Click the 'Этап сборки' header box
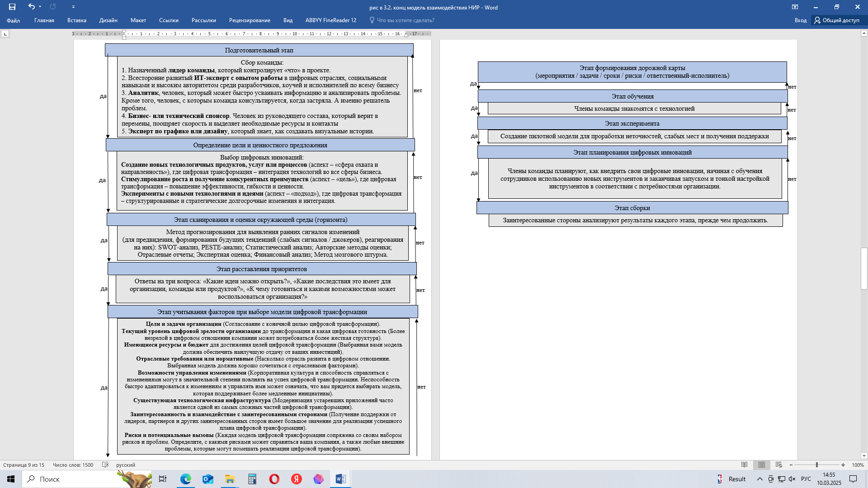 pyautogui.click(x=632, y=208)
